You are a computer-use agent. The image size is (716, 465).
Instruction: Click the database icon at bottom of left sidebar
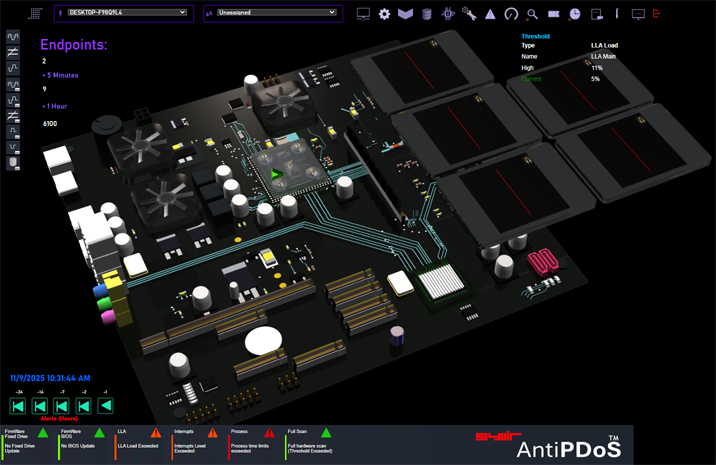coord(13,162)
